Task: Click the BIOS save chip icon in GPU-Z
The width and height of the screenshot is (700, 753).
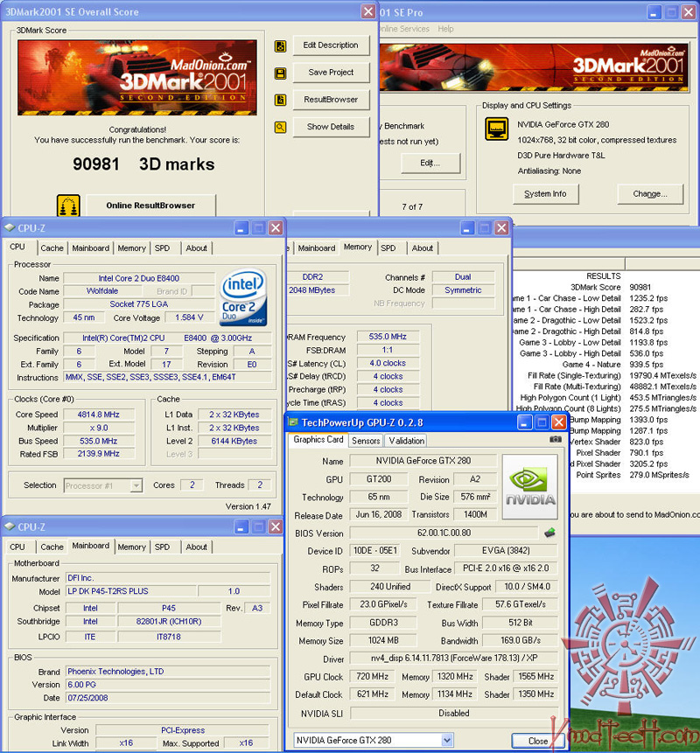Action: click(x=549, y=533)
